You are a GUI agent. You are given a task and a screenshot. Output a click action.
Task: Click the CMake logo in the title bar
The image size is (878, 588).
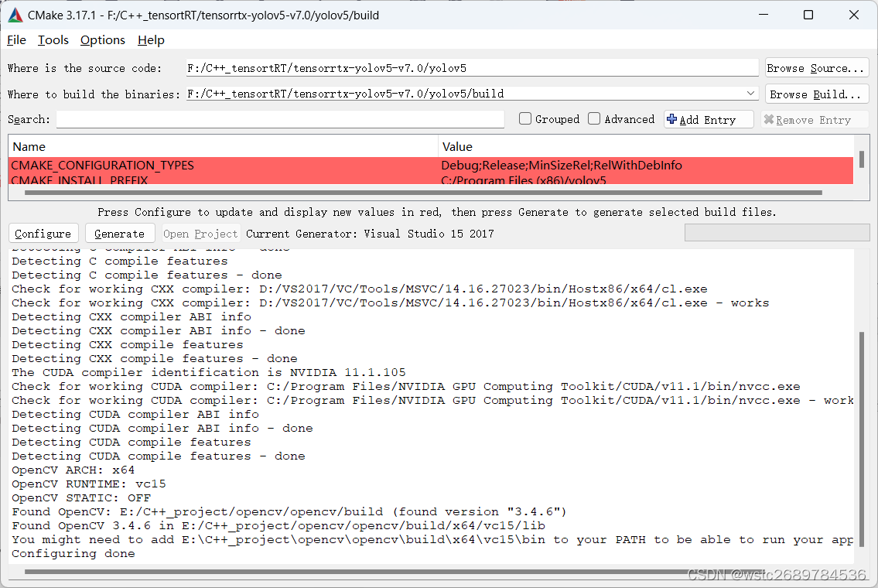pos(15,14)
